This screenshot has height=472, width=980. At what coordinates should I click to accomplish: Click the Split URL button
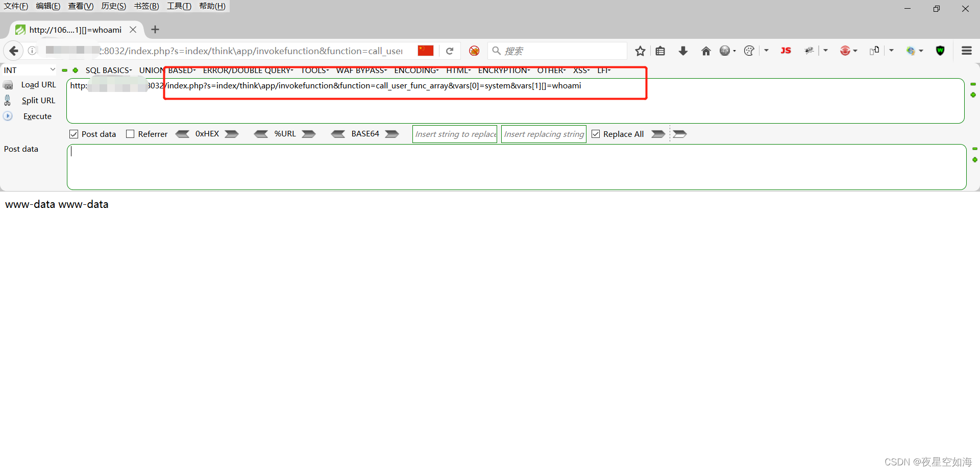click(x=38, y=101)
